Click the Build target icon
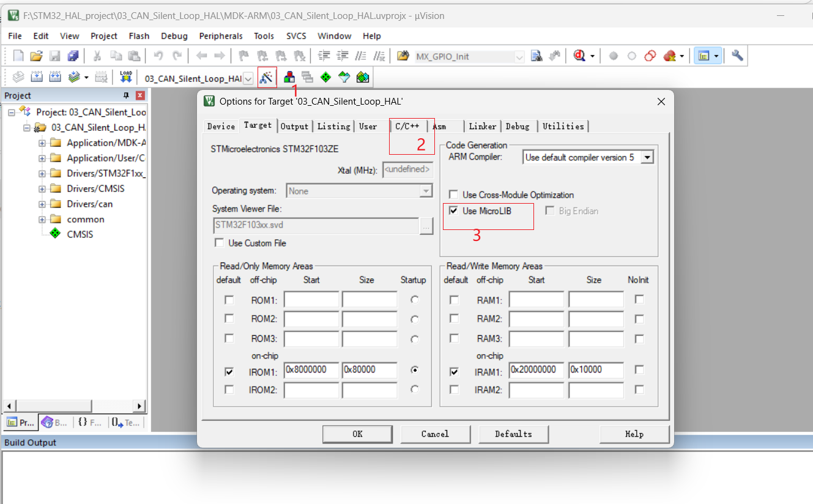Viewport: 813px width, 504px height. pos(37,78)
